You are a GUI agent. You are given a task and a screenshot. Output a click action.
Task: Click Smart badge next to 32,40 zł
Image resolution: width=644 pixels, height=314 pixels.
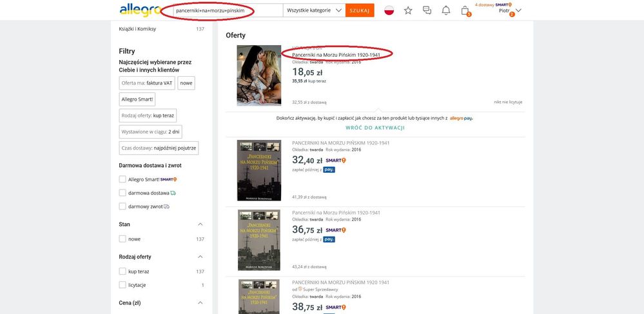pos(336,161)
